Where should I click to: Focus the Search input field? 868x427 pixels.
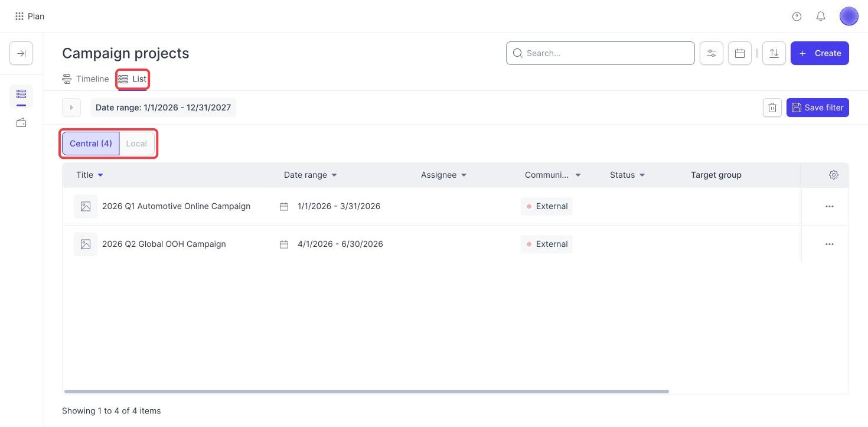(x=601, y=53)
